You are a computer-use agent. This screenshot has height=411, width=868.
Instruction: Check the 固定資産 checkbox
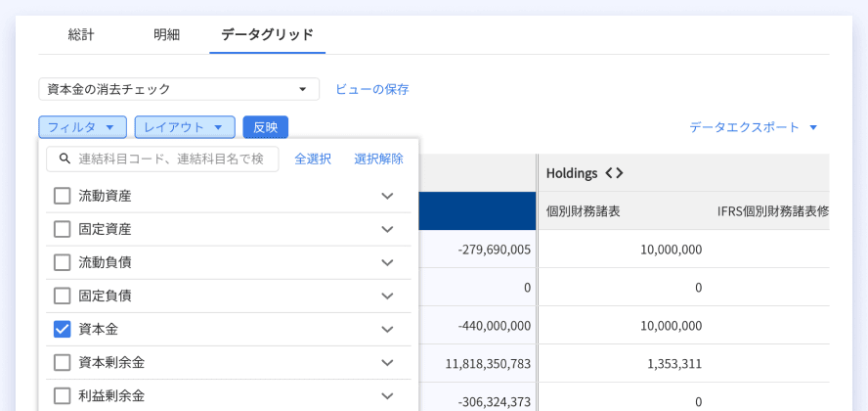click(x=62, y=229)
